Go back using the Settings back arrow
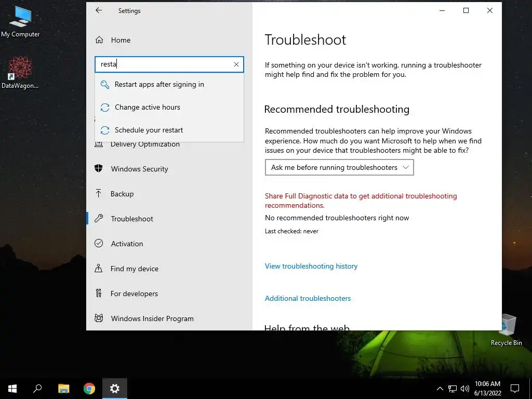Viewport: 532px width, 399px height. click(98, 10)
